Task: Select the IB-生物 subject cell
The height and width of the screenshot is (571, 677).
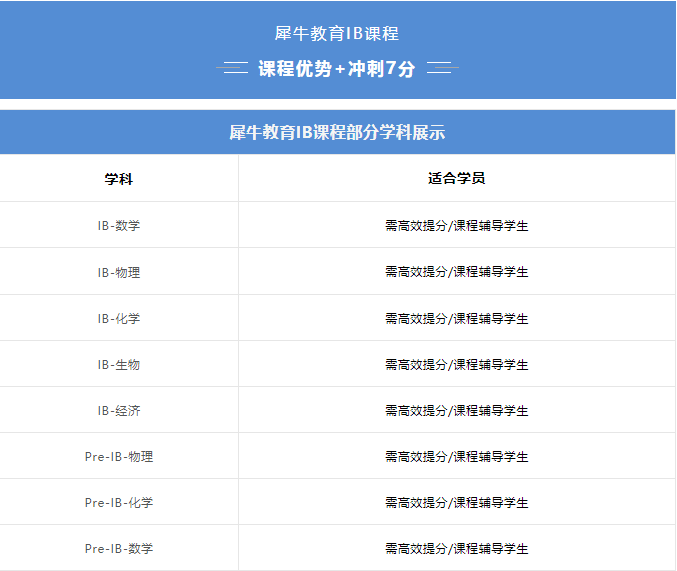Action: point(119,365)
